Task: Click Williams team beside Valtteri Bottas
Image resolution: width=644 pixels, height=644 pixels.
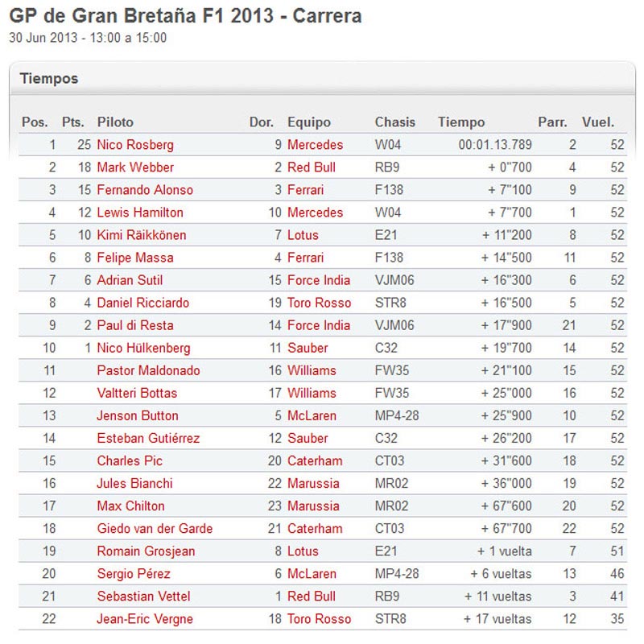Action: pos(312,394)
